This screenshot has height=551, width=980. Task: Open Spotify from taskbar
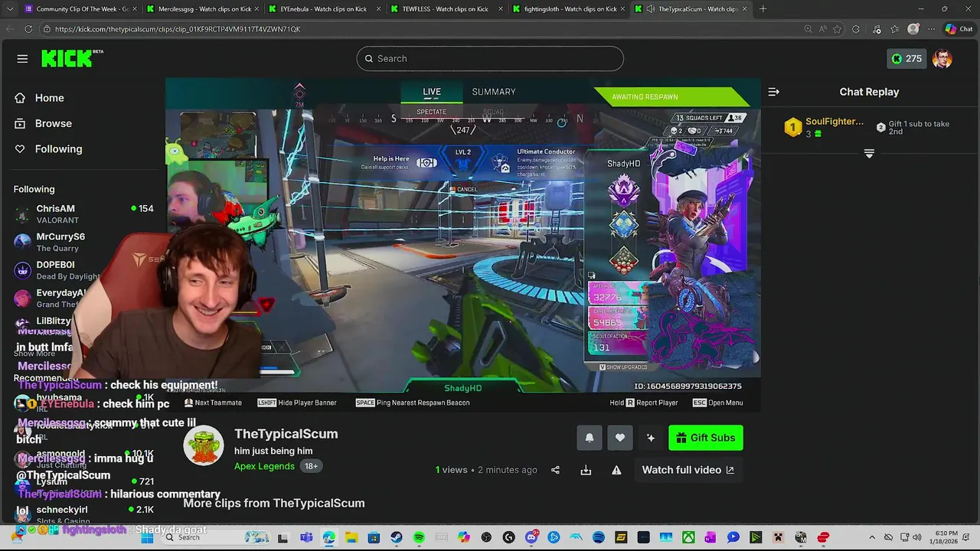coord(419,537)
